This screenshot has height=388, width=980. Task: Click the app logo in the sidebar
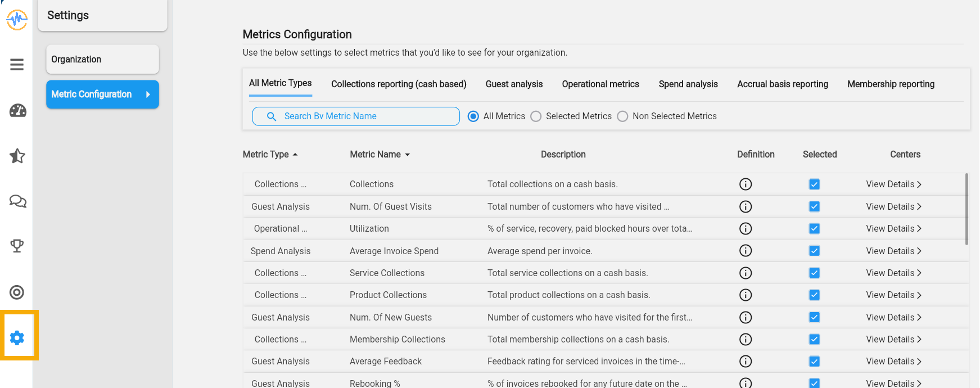point(17,20)
